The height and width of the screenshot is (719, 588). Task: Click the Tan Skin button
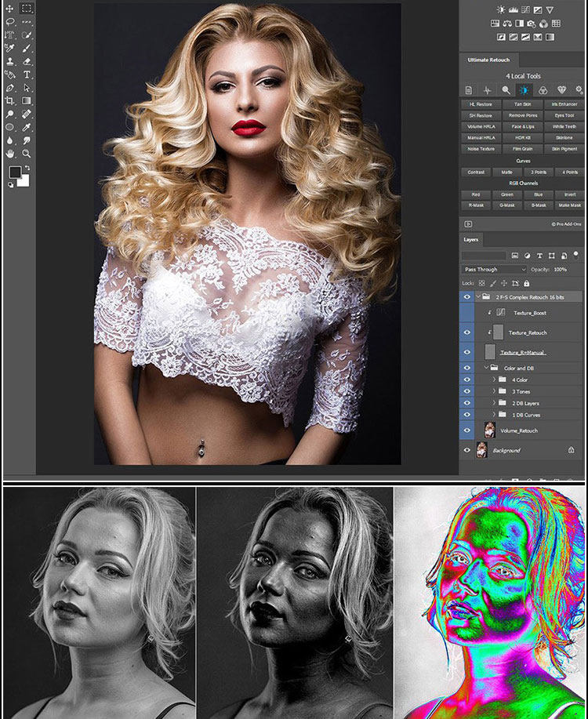522,104
